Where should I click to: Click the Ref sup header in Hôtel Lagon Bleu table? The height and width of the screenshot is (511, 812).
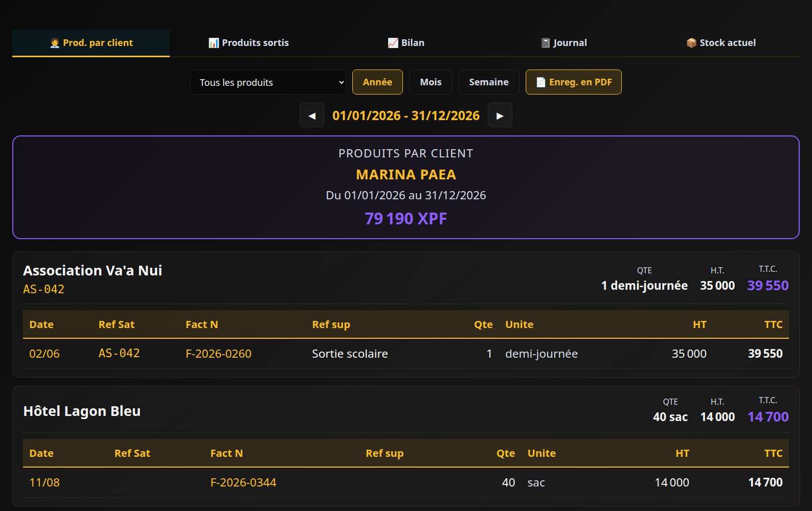point(385,453)
